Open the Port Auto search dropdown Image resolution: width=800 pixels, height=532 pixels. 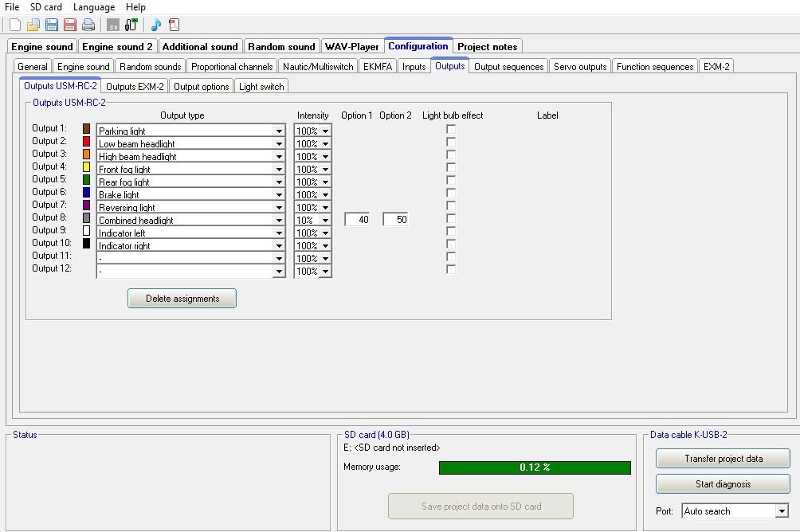pos(782,511)
